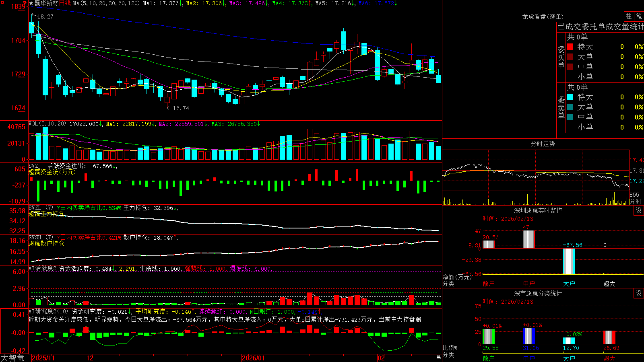
Task: Click the cyan 特大 sell-order swatch
Action: tap(570, 97)
